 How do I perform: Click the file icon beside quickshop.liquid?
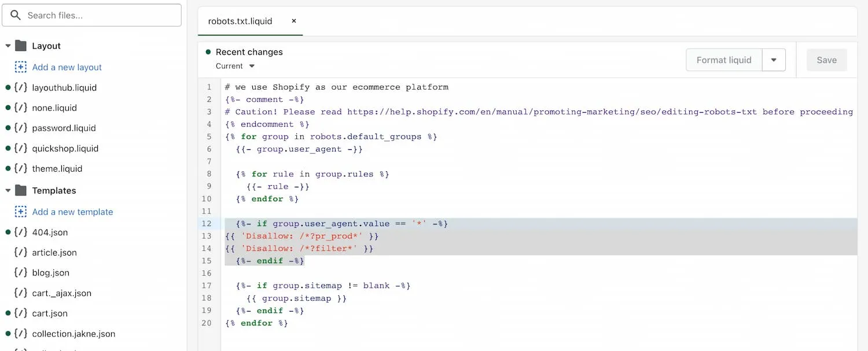(x=21, y=148)
